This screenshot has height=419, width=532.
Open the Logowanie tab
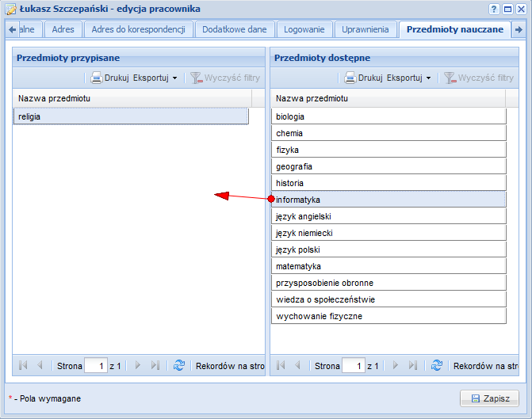coord(304,29)
